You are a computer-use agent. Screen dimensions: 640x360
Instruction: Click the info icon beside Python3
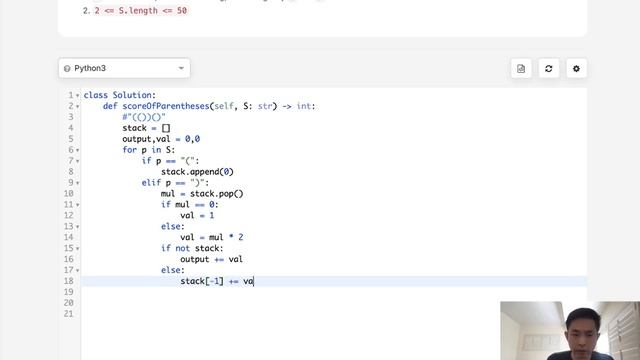click(x=67, y=69)
